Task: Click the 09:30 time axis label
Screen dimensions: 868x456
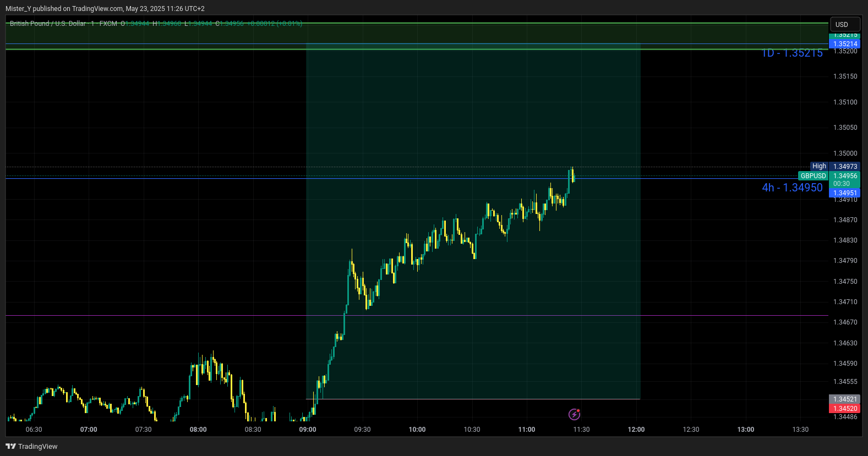Action: (x=362, y=430)
